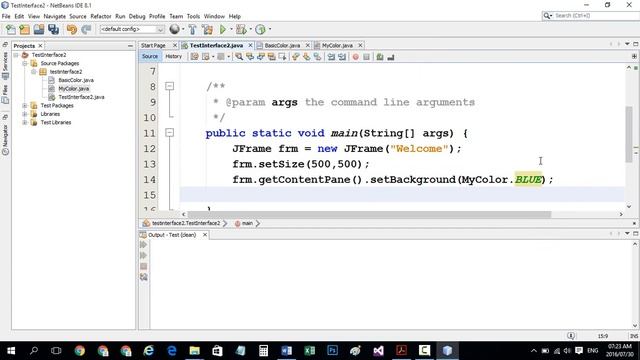Switch to History view
640x360 pixels.
pos(173,56)
